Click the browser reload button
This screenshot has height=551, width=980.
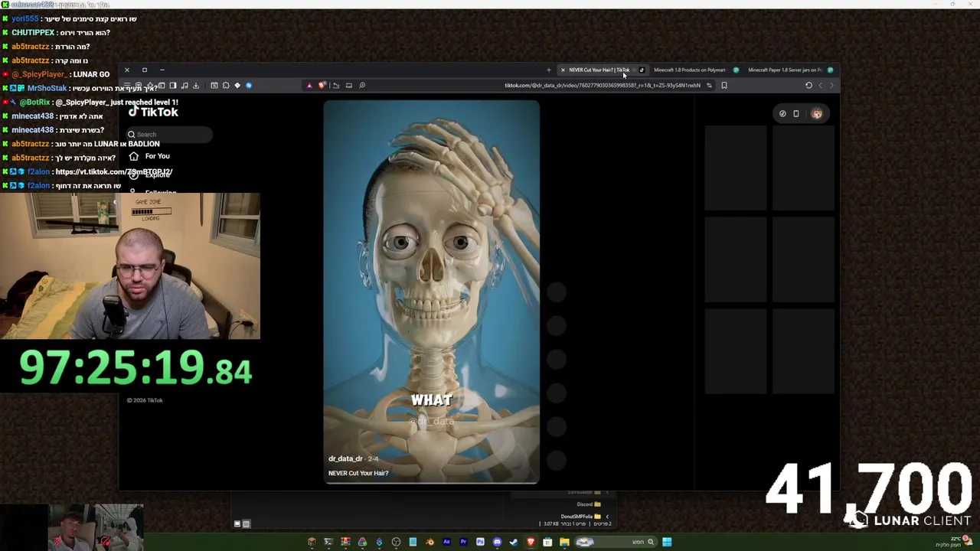(x=808, y=85)
